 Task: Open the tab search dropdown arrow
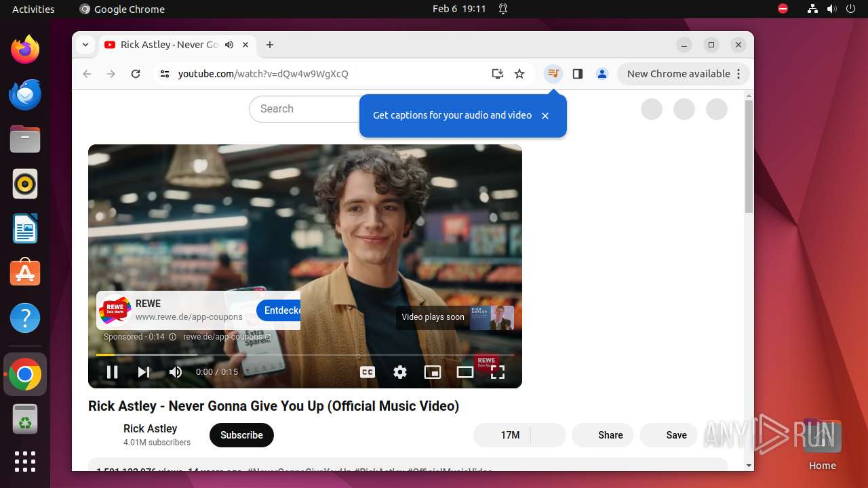[x=85, y=45]
